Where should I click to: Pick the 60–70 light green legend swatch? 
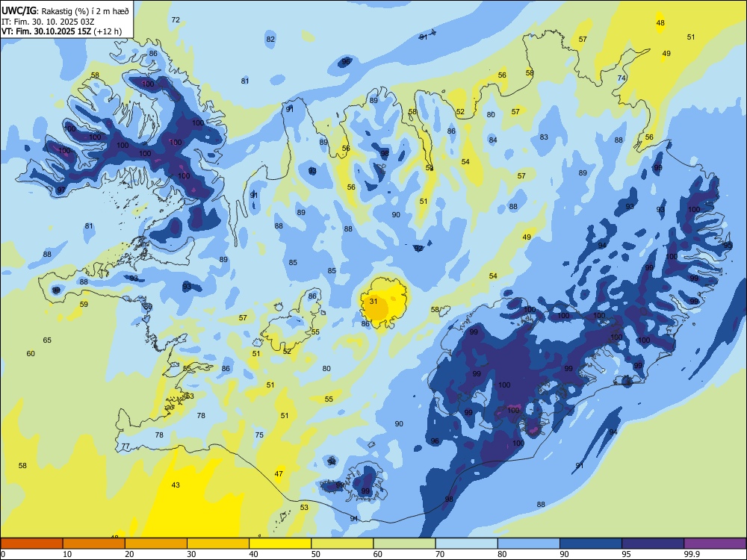[x=404, y=544]
